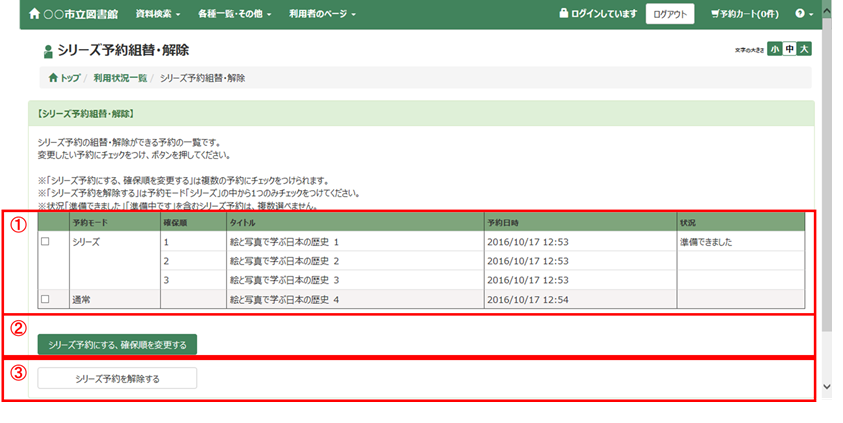Click the ログアウト button
This screenshot has width=843, height=423.
click(669, 15)
